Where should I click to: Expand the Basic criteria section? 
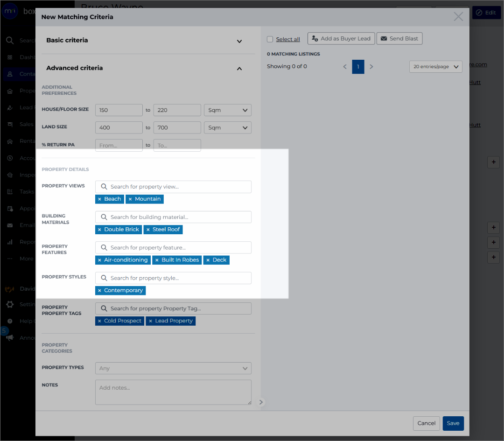pyautogui.click(x=239, y=41)
